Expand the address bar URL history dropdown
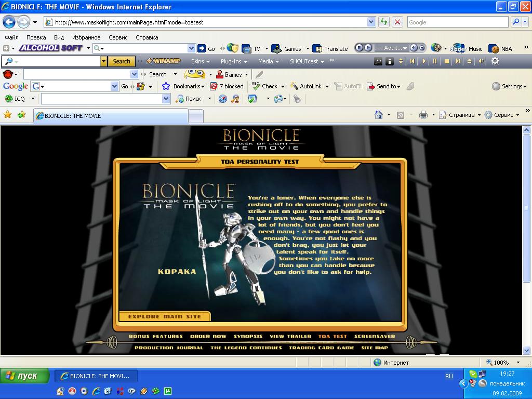Screen dimensions: 532x399 (x=371, y=22)
